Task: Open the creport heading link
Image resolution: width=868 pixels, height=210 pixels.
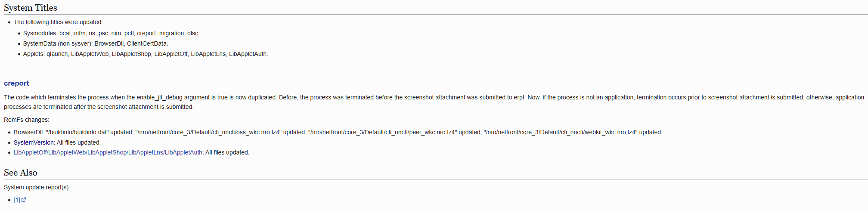Action: coord(16,83)
